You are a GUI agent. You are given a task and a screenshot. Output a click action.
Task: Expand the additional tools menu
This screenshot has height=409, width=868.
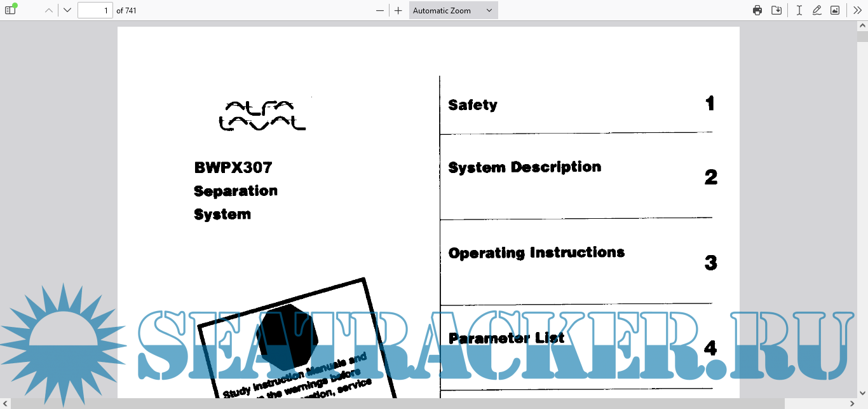pyautogui.click(x=857, y=10)
